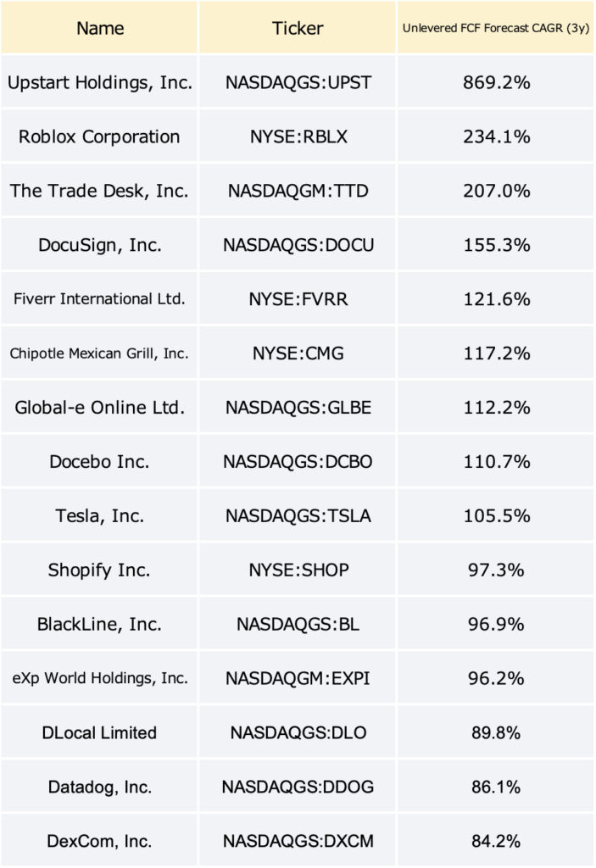Image resolution: width=596 pixels, height=868 pixels.
Task: Select the NASDAQGS:DOCU ticker cell
Action: point(298,245)
